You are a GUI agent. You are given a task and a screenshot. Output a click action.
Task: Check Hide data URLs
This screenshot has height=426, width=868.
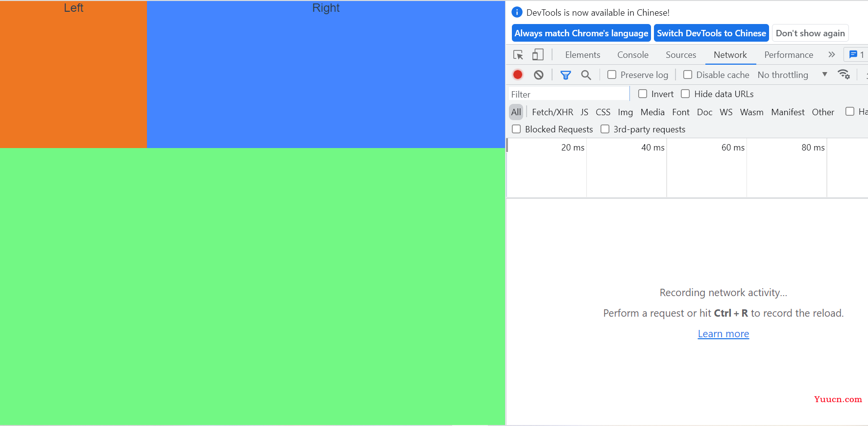point(685,94)
